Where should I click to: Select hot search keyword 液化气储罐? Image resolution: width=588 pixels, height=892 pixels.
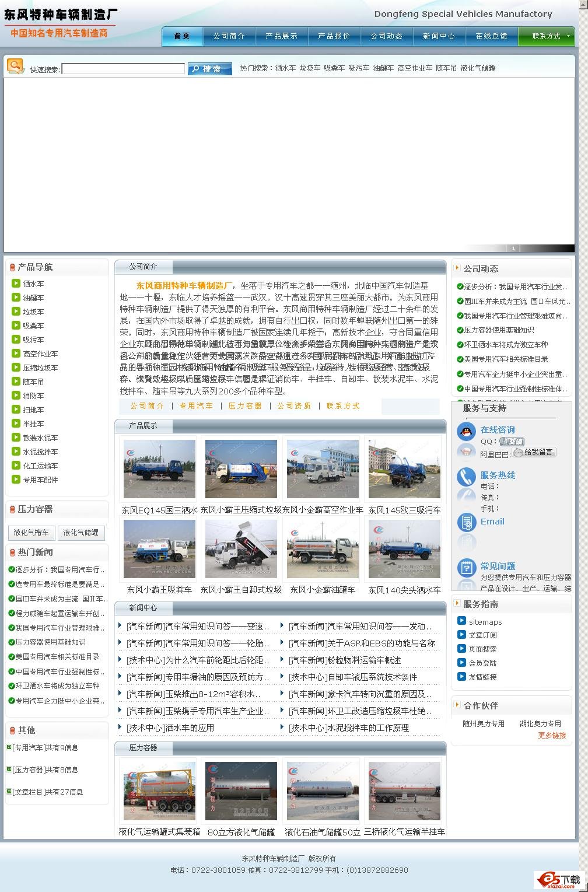coord(478,68)
